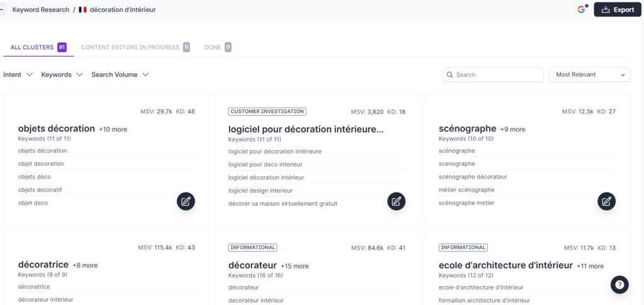Click the Google icon in header
This screenshot has width=644, height=305.
click(582, 9)
